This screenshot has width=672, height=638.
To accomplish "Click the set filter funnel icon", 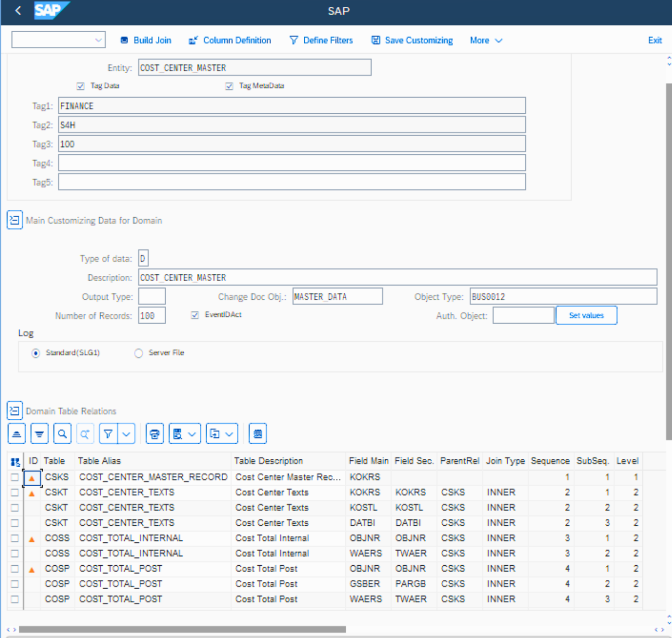I will (x=108, y=434).
